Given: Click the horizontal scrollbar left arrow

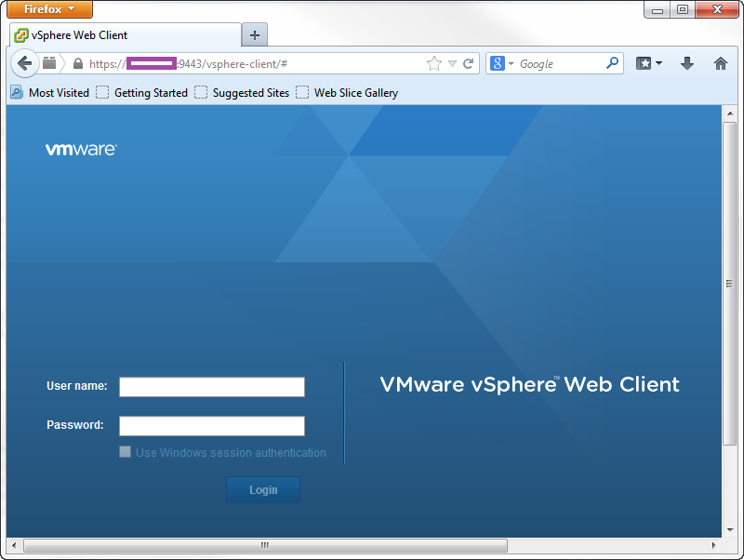Looking at the screenshot, I should coord(14,545).
